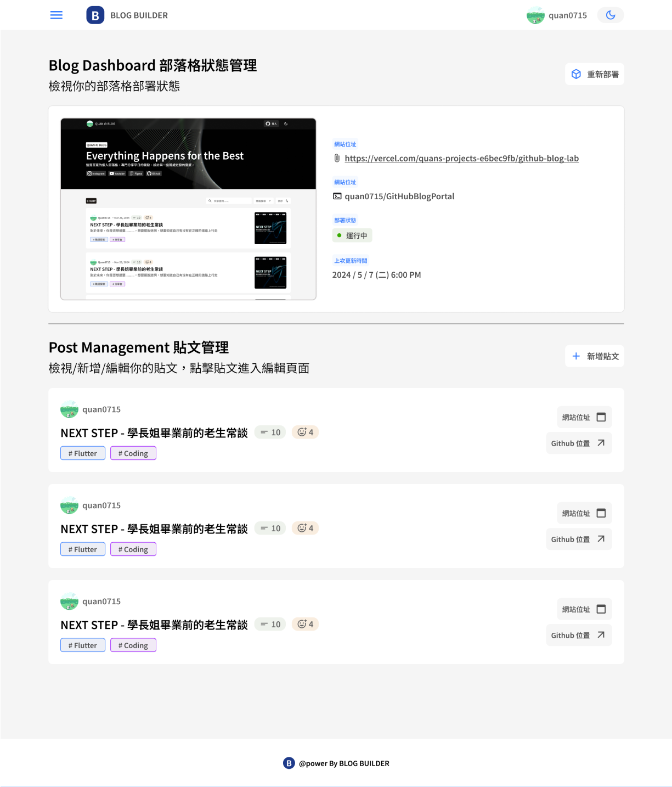This screenshot has width=672, height=787.
Task: Click the 重新部署 button
Action: tap(595, 74)
